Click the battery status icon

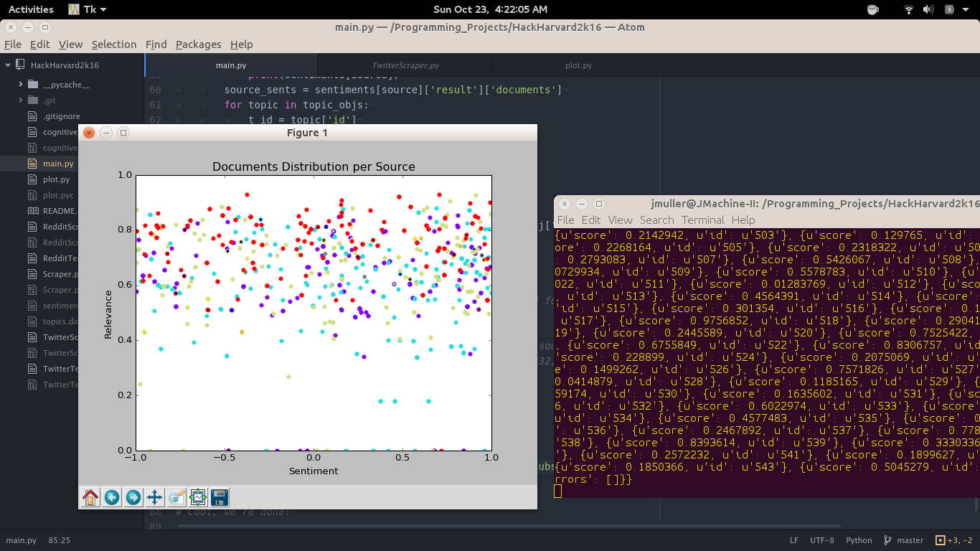pyautogui.click(x=949, y=9)
